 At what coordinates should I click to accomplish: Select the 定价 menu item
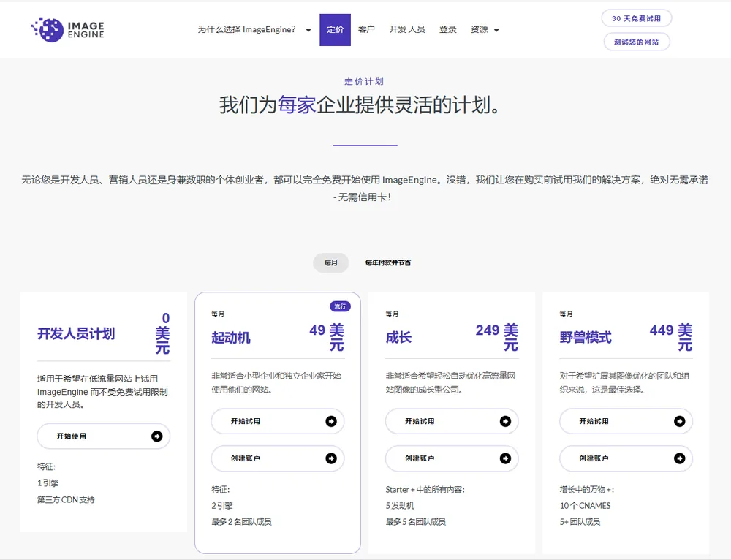tap(336, 30)
